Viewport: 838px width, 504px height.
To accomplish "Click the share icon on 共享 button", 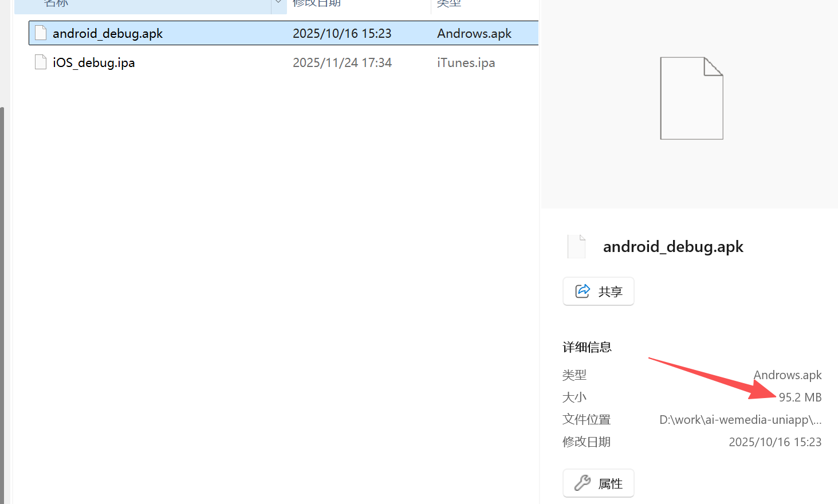I will 583,291.
